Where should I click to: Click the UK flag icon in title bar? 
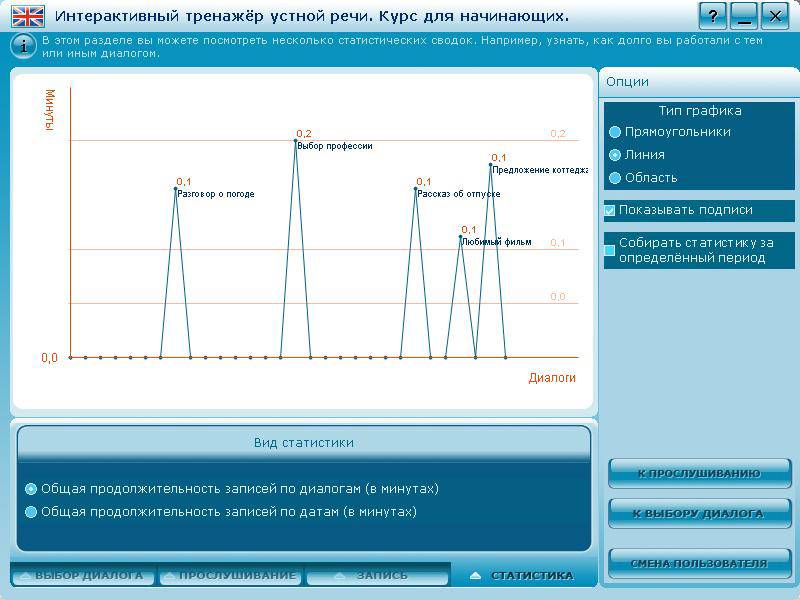point(28,16)
